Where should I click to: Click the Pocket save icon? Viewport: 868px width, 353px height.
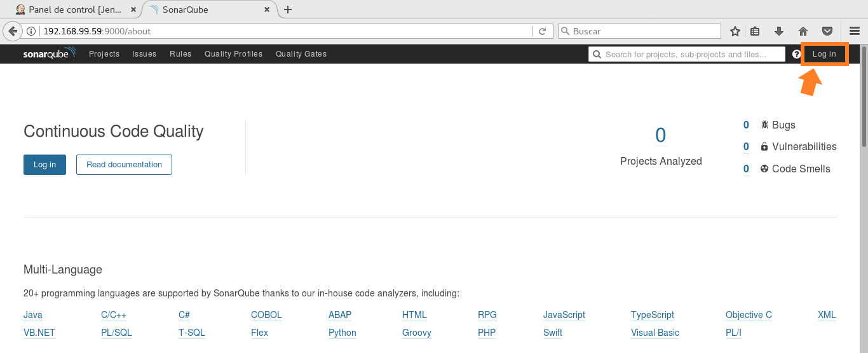pos(827,31)
